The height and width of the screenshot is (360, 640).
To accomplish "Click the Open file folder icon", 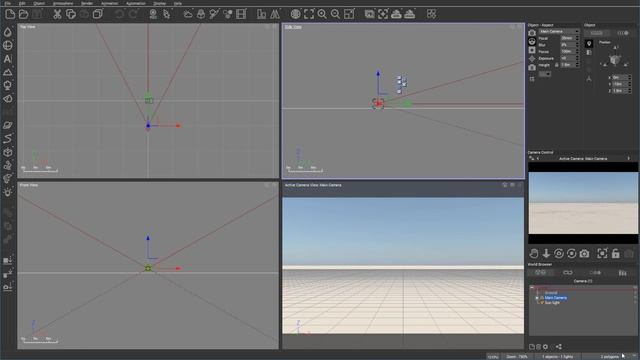I will coord(24,14).
